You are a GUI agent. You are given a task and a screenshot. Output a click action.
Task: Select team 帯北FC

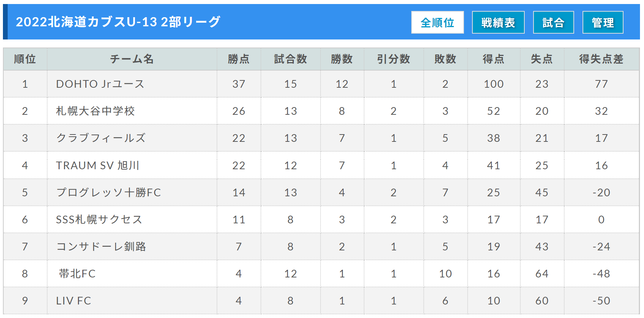pyautogui.click(x=77, y=274)
